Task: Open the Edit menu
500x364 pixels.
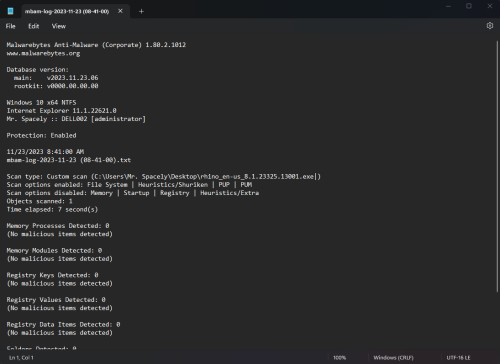Action: click(x=33, y=26)
